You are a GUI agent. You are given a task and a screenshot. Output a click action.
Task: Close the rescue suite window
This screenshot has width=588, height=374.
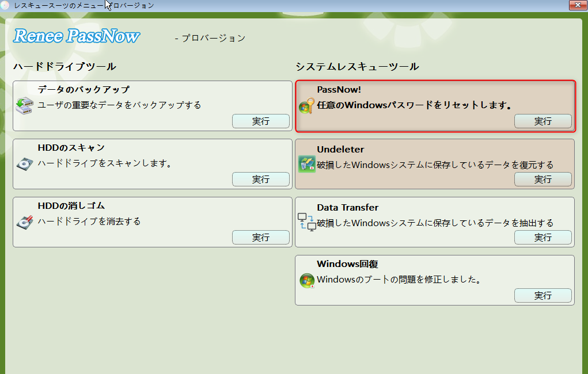point(578,5)
